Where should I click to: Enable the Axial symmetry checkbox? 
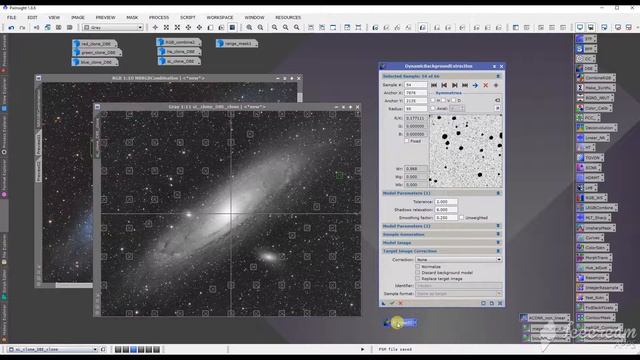click(x=433, y=108)
